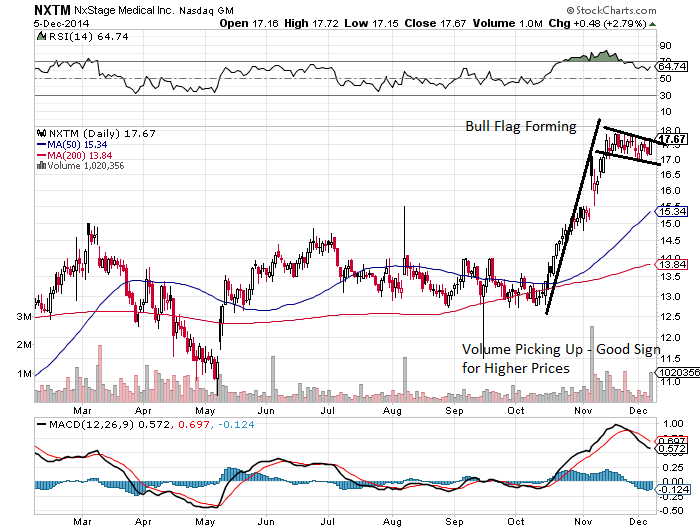Click the Nasdaq GM exchange label
The image size is (700, 530).
point(206,11)
